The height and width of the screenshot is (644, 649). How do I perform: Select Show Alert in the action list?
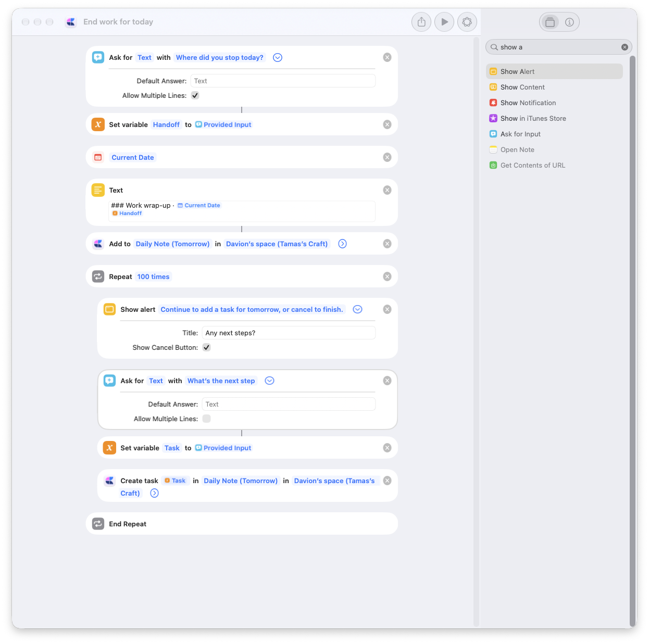tap(554, 71)
